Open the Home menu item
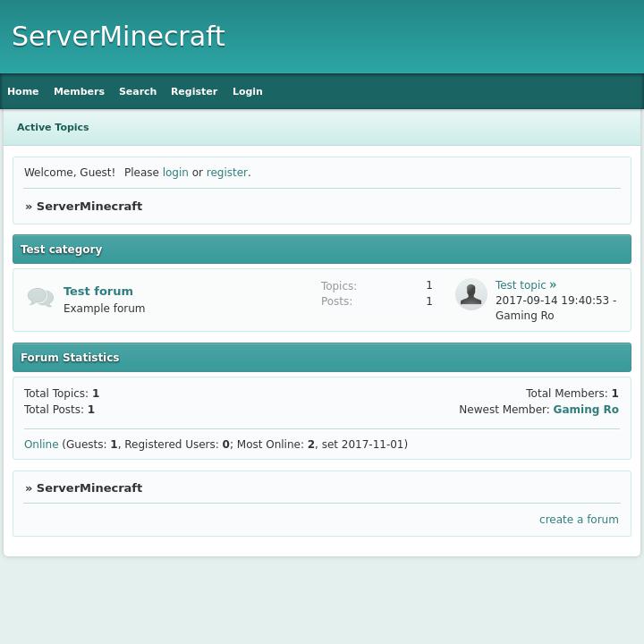Viewport: 644px width, 644px height. 23,91
